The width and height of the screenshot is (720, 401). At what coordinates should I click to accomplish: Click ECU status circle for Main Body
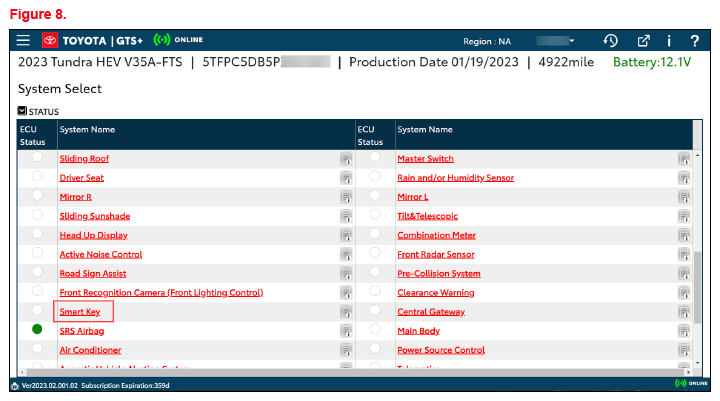coord(375,329)
